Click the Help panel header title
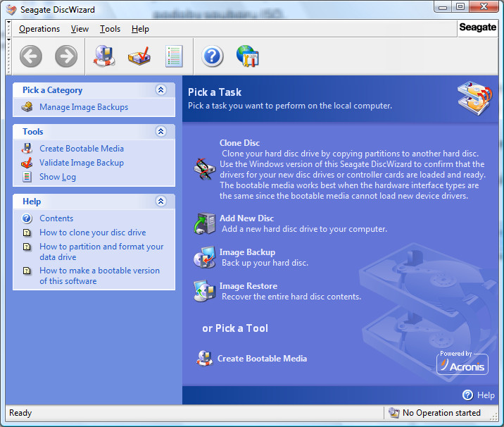The image size is (504, 427). point(32,202)
